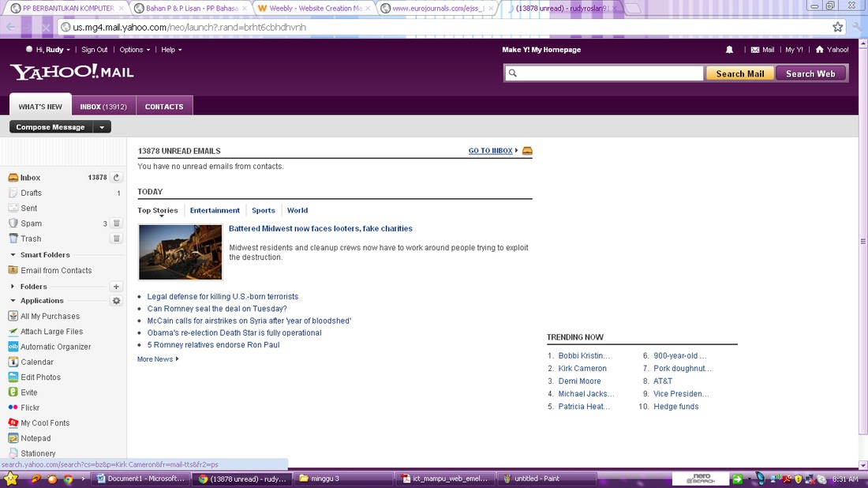Click the browser address bar URL
Image resolution: width=868 pixels, height=488 pixels.
coord(189,27)
